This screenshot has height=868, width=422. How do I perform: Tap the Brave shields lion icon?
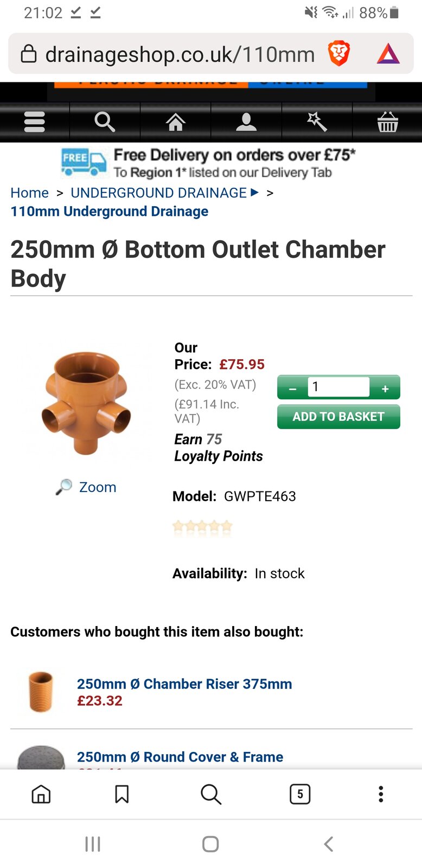tap(339, 54)
